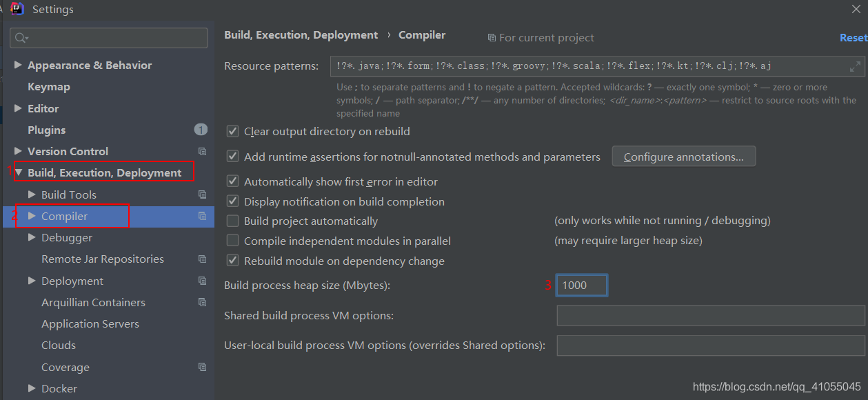This screenshot has height=400, width=868.
Task: Enable Build project automatically checkbox
Action: [x=233, y=221]
